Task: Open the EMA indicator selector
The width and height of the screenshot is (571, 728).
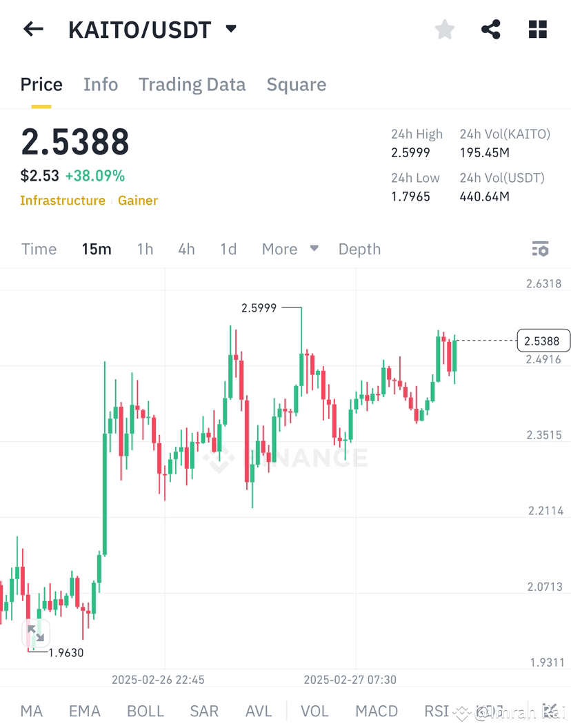Action: coord(84,711)
